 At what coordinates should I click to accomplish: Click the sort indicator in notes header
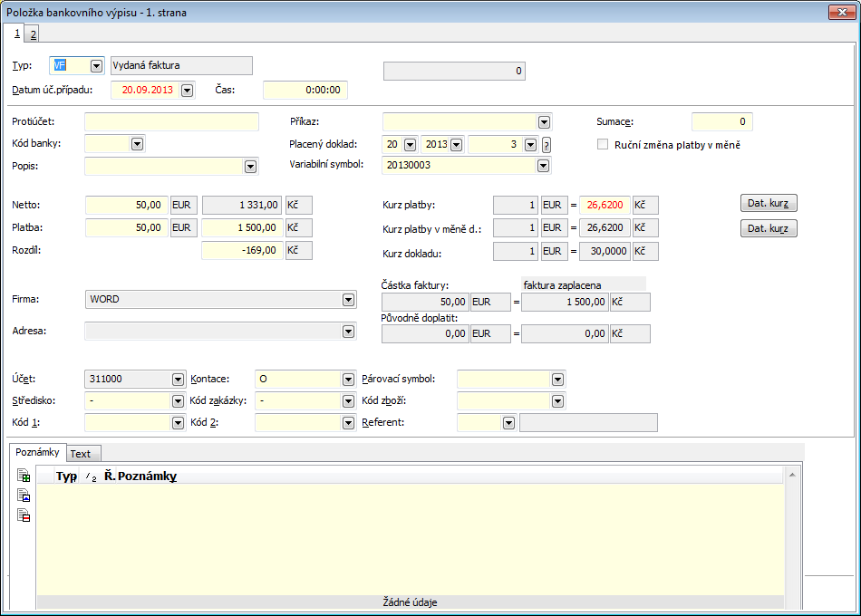[x=91, y=476]
